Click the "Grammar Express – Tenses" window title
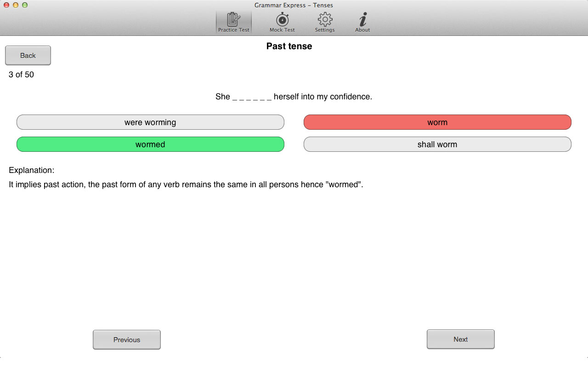This screenshot has width=588, height=368. coord(294,5)
